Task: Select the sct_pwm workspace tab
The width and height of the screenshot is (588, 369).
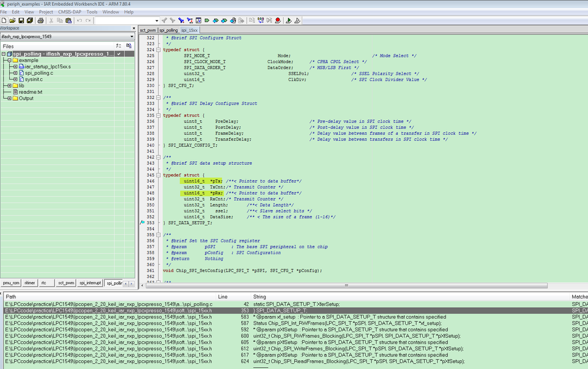Action: (x=65, y=283)
